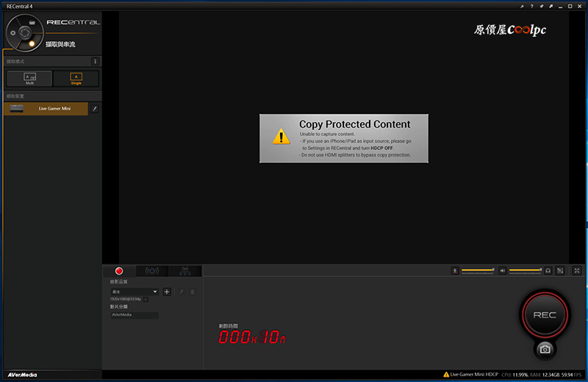The height and width of the screenshot is (382, 588).
Task: Click the remaining time 000H 10M display
Action: 252,337
